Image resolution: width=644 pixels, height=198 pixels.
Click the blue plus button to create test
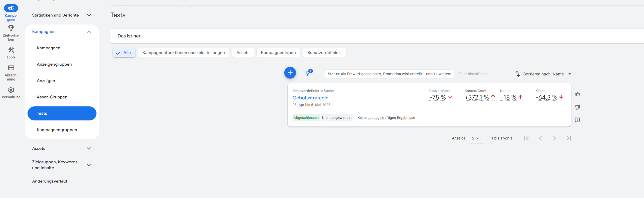pyautogui.click(x=290, y=73)
